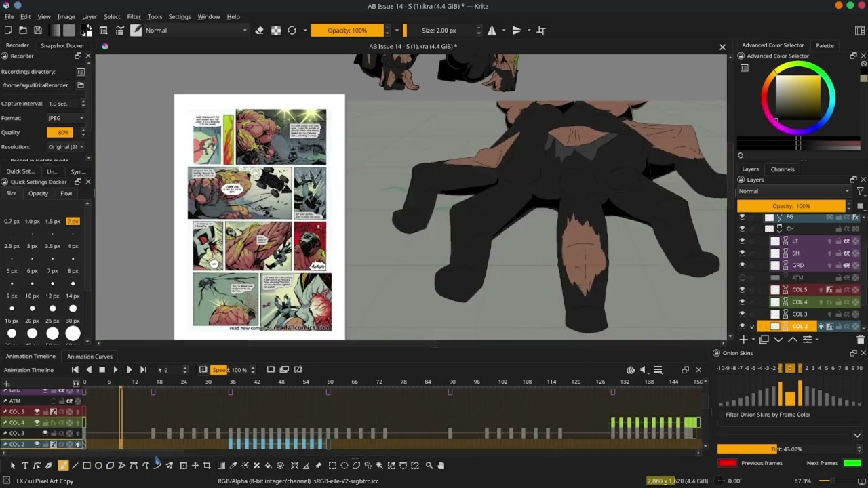Open the Filter menu
The width and height of the screenshot is (868, 488).
[134, 16]
